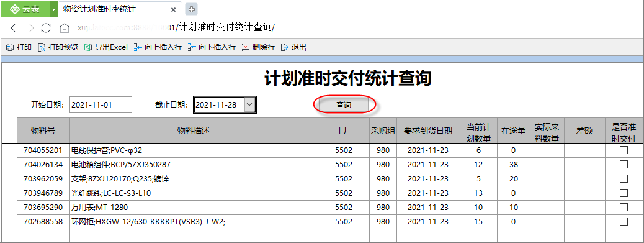
Task: Click empty 实际来料数量 cell for 704055201
Action: point(547,150)
